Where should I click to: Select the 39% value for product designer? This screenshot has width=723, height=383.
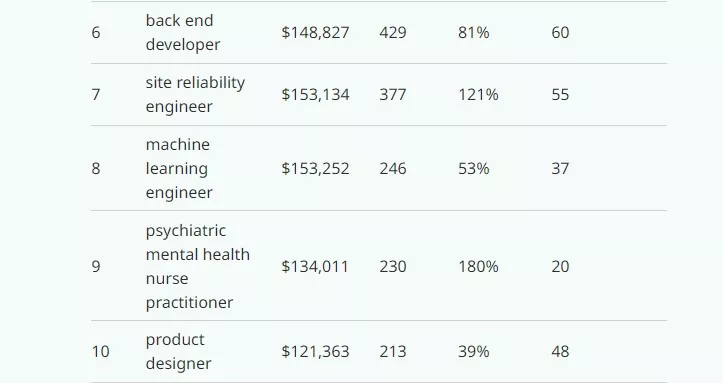[x=474, y=352]
